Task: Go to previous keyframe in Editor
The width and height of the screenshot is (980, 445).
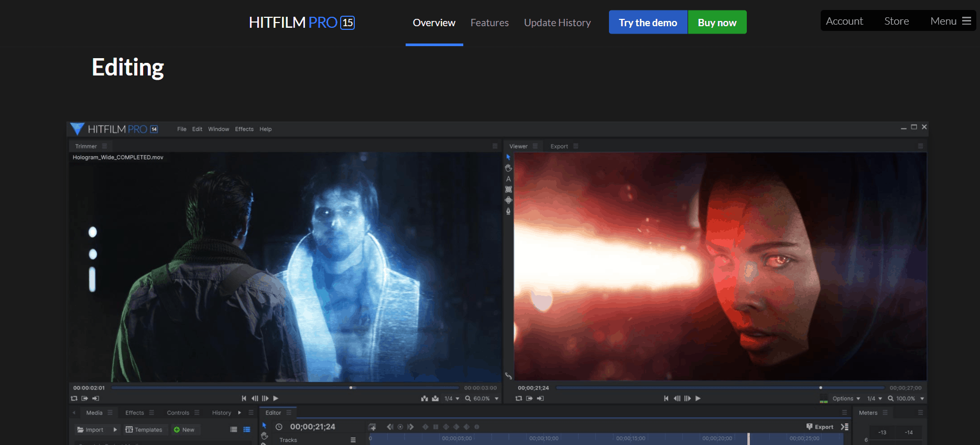Action: coord(390,427)
